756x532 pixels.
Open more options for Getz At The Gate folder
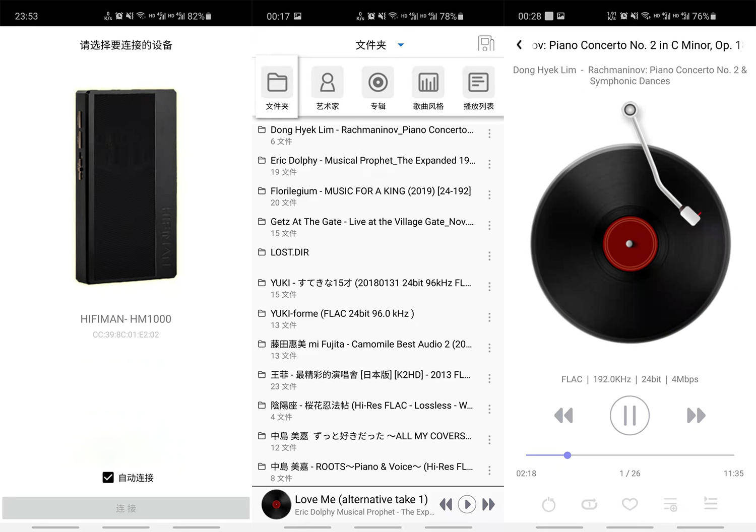(x=489, y=226)
